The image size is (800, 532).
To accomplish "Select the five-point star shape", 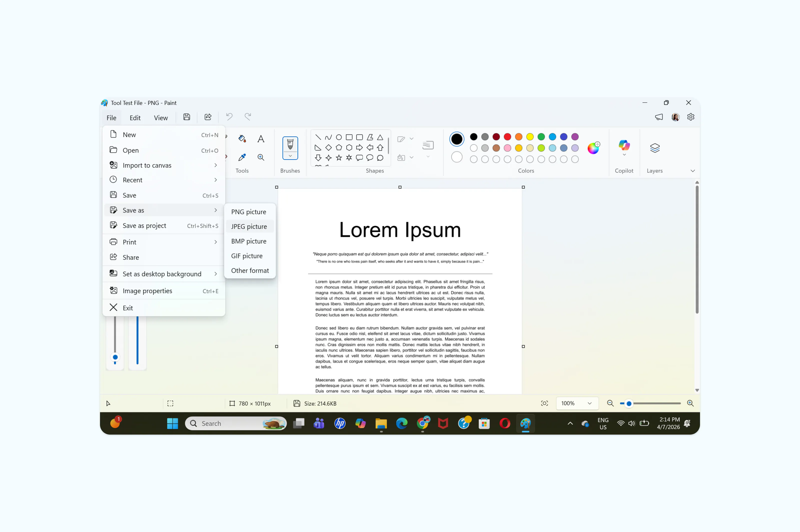I will click(338, 158).
